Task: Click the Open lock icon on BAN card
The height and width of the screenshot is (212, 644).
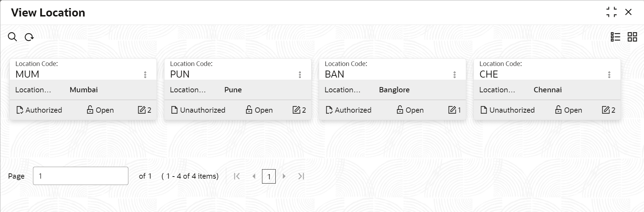Action: (400, 110)
